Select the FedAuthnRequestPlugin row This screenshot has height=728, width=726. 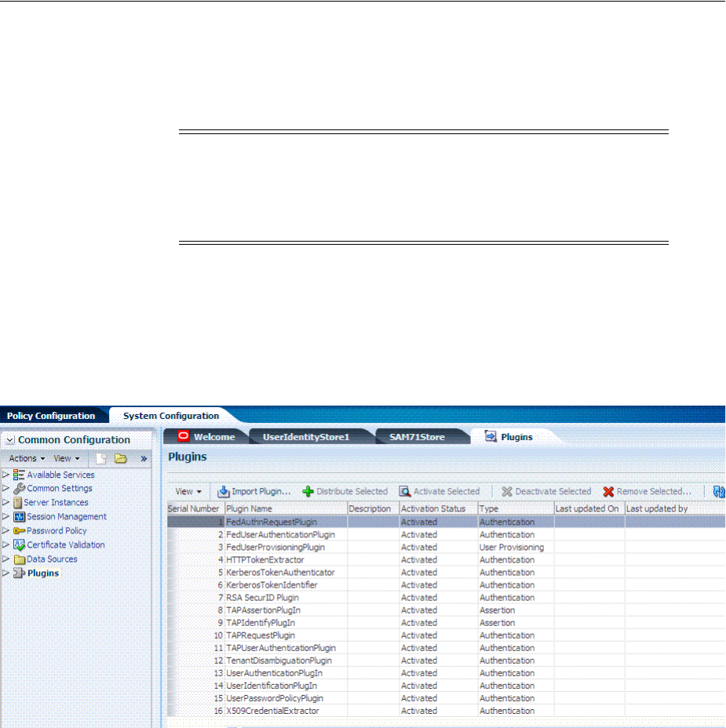(446, 522)
